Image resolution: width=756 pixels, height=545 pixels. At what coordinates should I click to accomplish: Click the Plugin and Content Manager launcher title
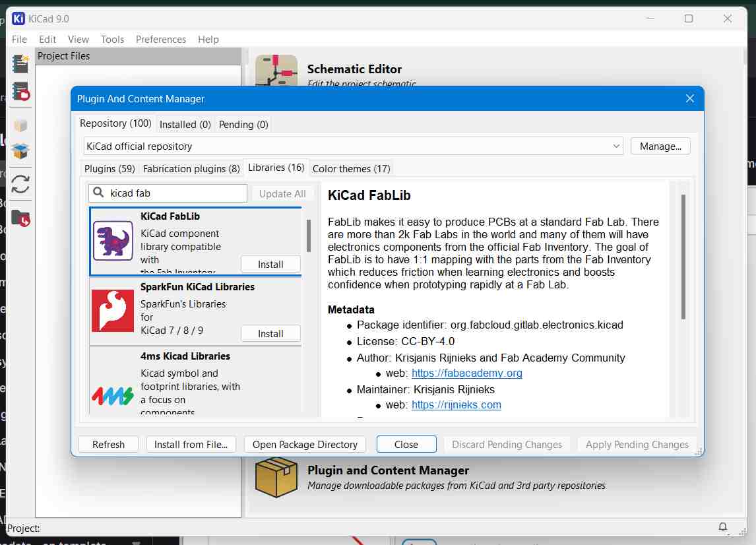[x=388, y=470]
